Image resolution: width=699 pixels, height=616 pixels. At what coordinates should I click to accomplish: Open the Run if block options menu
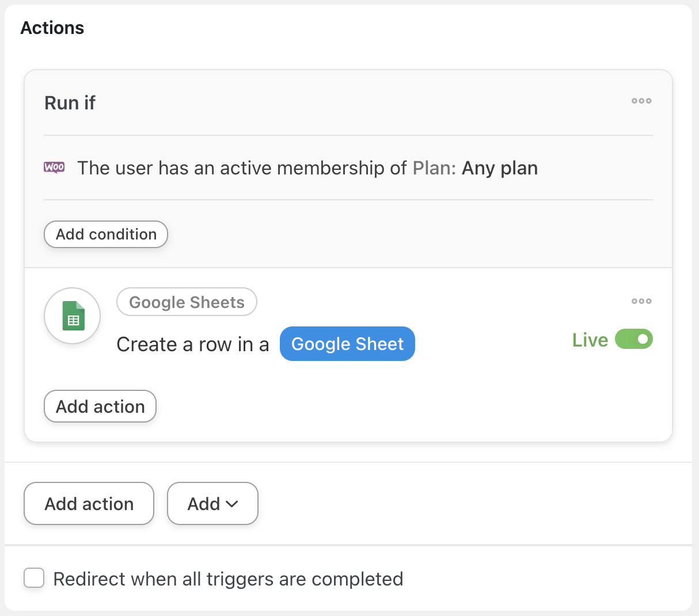pyautogui.click(x=641, y=101)
